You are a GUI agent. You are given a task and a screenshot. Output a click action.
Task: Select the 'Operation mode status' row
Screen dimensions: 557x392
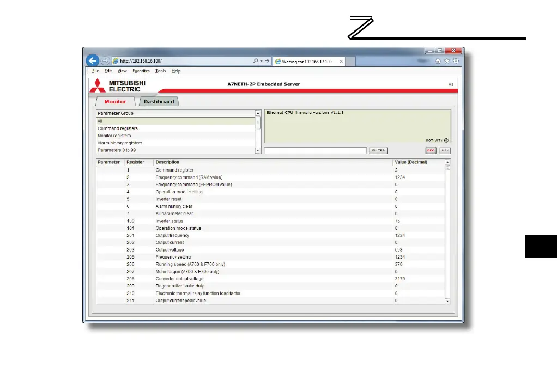(271, 228)
